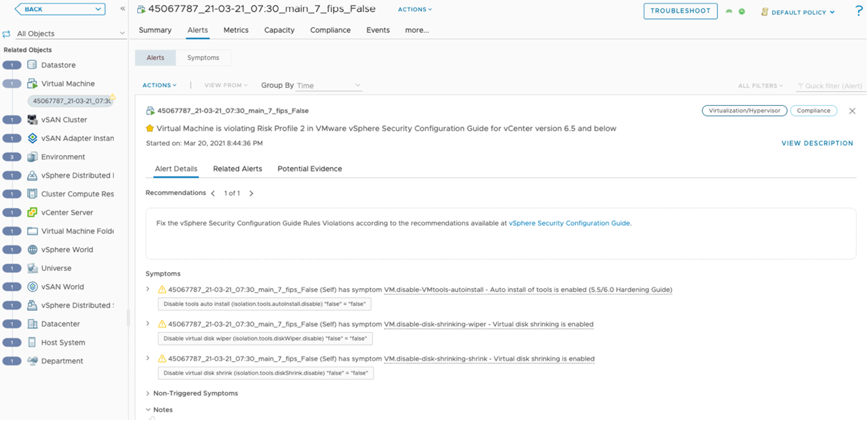Click the Host System icon
The height and width of the screenshot is (422, 868).
point(32,342)
